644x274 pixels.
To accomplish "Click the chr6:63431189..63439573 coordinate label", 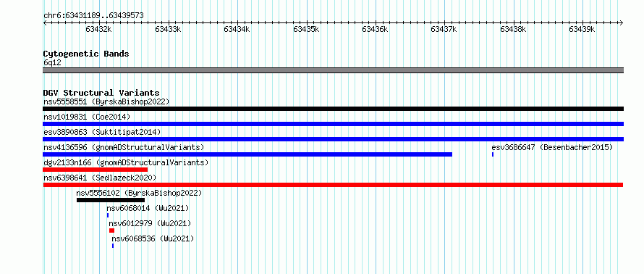I will tap(93, 15).
